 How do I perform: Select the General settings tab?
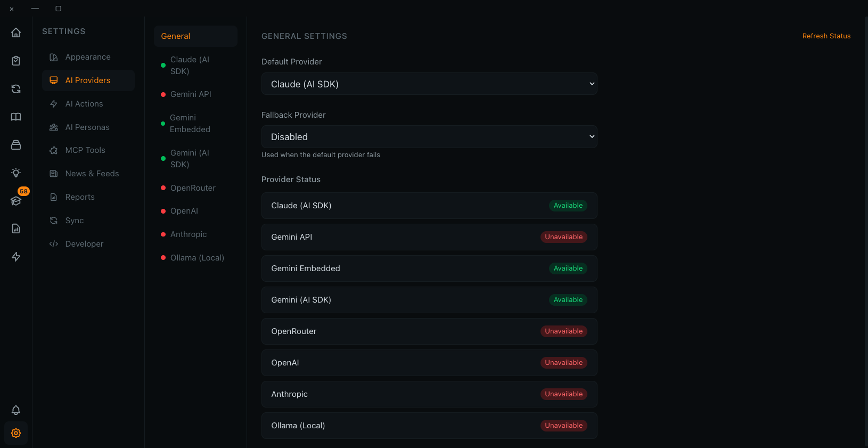tap(196, 36)
